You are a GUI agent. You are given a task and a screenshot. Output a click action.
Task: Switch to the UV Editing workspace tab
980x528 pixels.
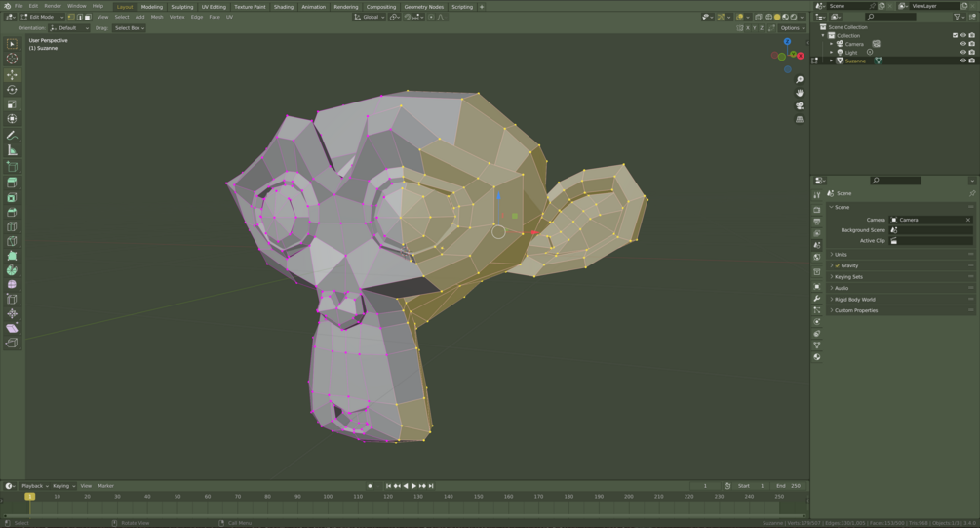tap(214, 6)
